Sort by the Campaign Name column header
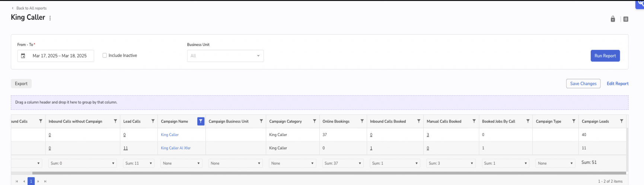The width and height of the screenshot is (644, 185). coord(175,121)
